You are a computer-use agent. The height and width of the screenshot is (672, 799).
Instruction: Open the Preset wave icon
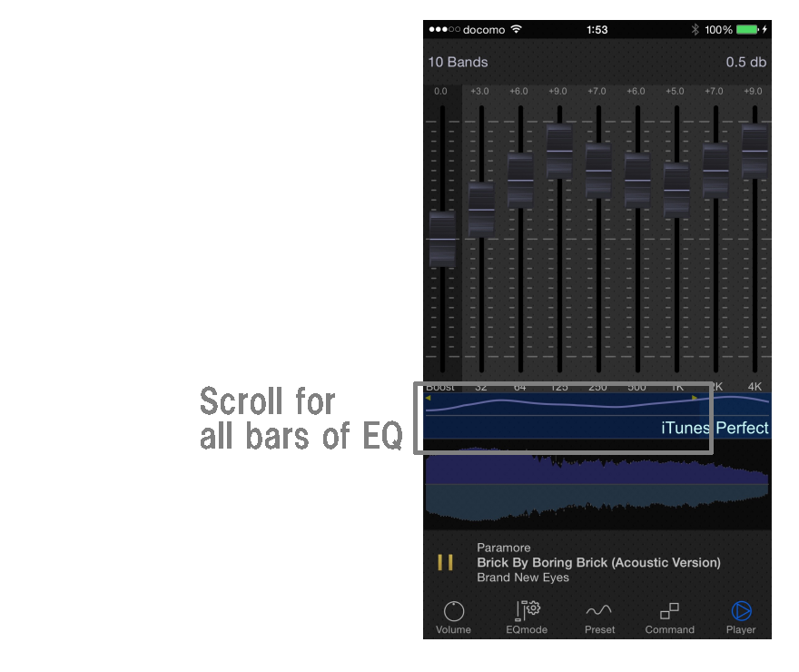point(599,618)
